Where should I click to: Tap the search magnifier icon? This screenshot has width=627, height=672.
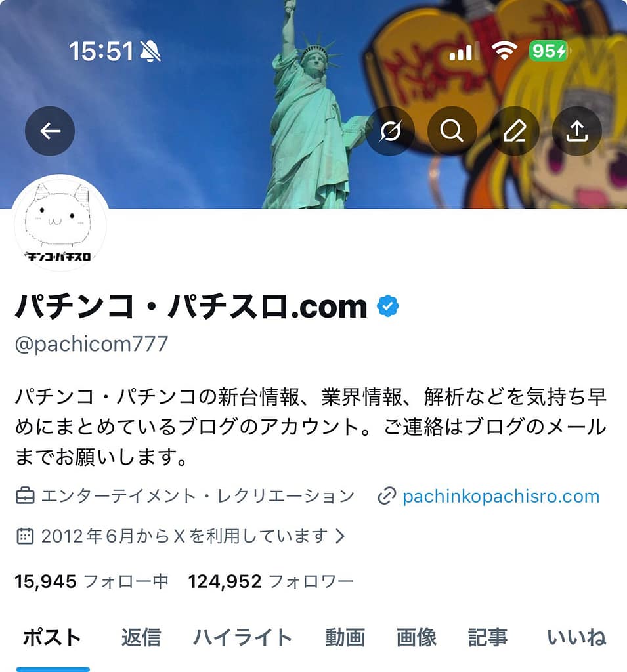pyautogui.click(x=452, y=131)
